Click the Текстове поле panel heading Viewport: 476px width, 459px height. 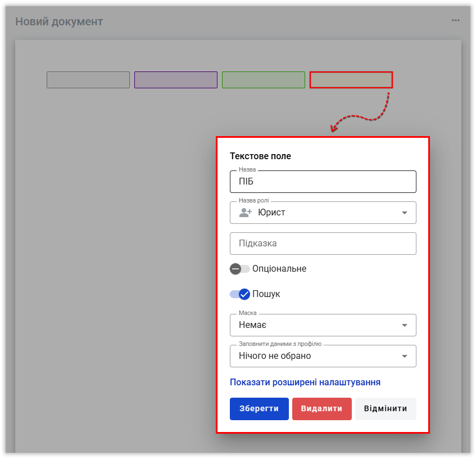(260, 156)
